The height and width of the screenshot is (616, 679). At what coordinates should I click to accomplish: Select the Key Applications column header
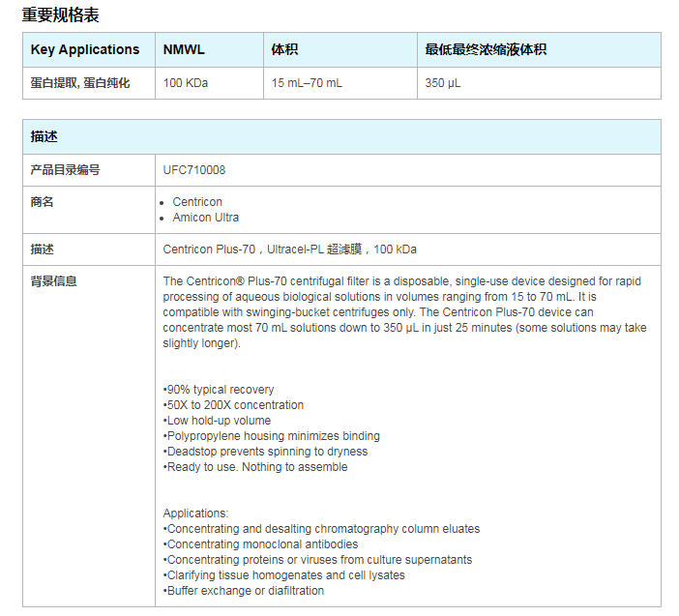pos(85,49)
